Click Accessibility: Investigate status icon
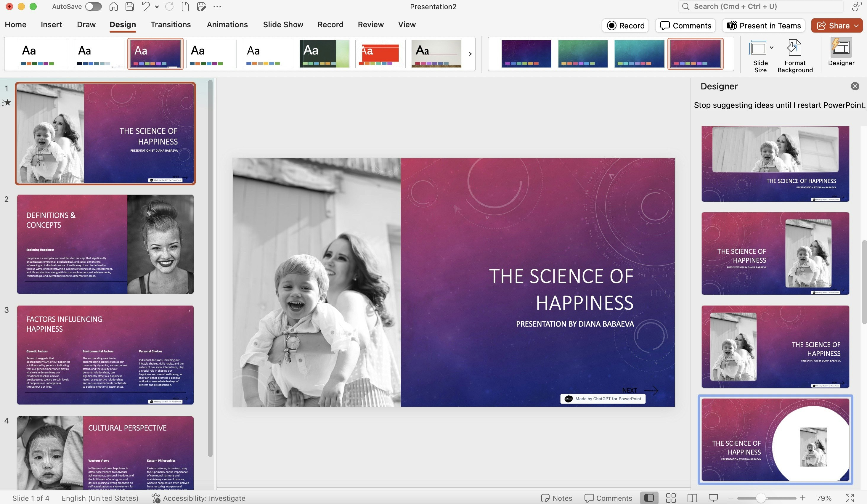Image resolution: width=867 pixels, height=504 pixels. point(156,498)
